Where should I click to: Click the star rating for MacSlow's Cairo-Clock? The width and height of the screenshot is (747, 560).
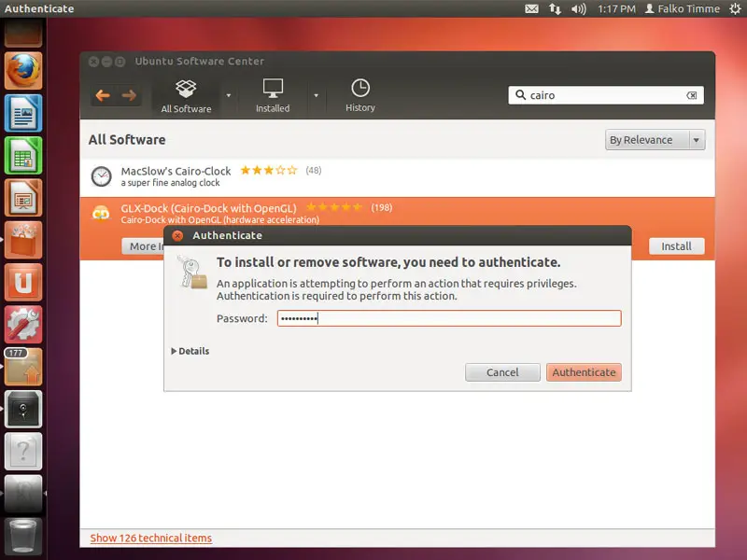(269, 170)
